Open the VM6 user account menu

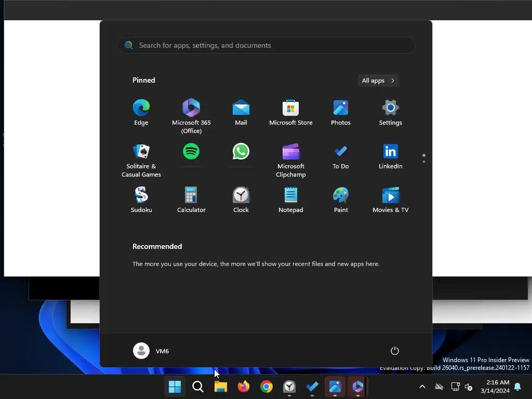pos(151,351)
